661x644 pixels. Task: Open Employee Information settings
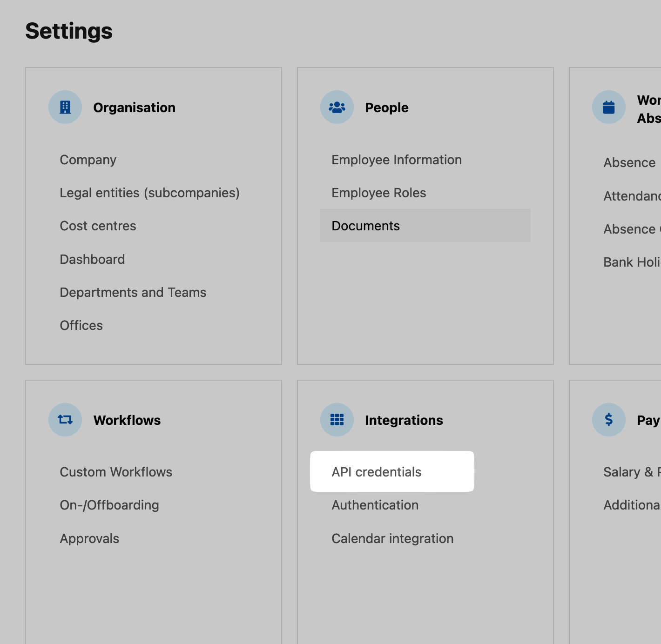point(396,160)
